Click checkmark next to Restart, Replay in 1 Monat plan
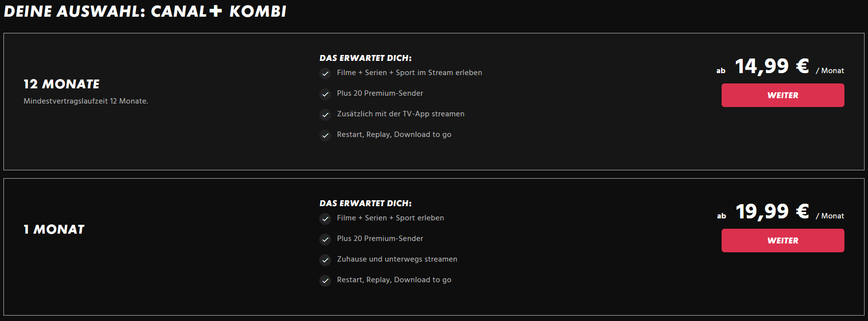 325,281
